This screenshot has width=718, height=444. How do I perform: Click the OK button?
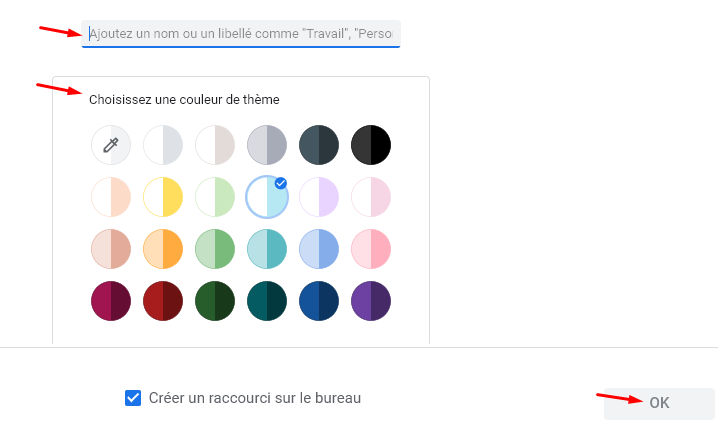[x=659, y=403]
